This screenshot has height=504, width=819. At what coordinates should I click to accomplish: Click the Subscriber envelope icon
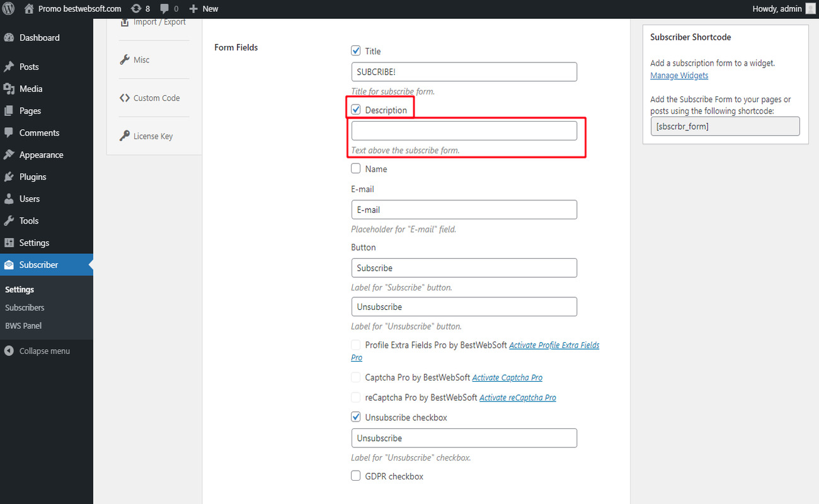9,265
